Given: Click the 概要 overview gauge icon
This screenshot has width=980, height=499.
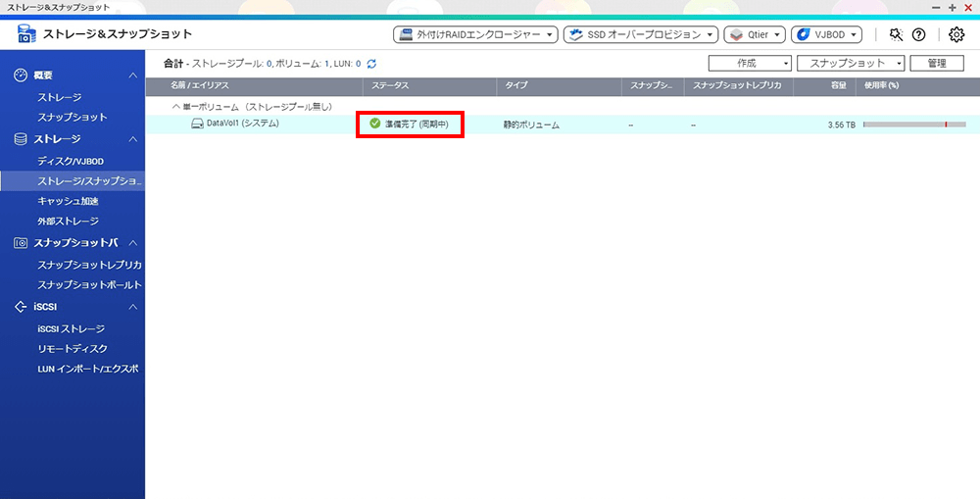Looking at the screenshot, I should [21, 75].
